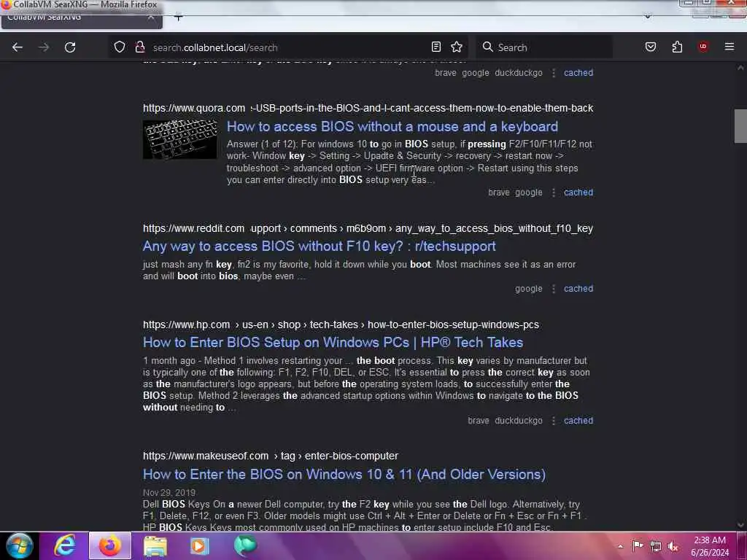Launch Internet Explorer from taskbar
This screenshot has width=747, height=560.
[x=64, y=545]
